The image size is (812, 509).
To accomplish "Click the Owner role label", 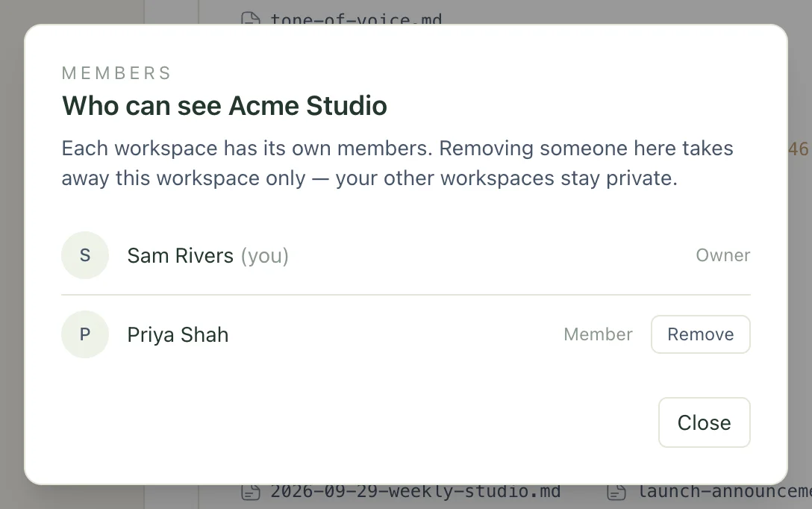I will pos(723,255).
